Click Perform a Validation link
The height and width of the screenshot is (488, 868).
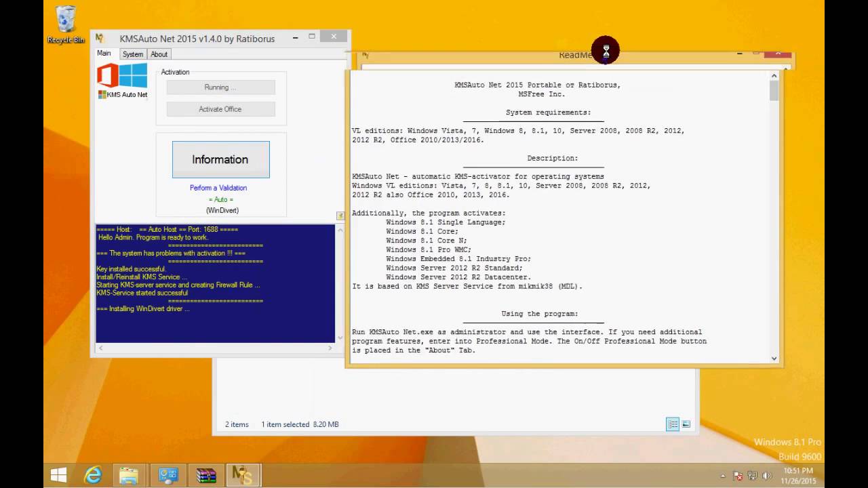[218, 188]
